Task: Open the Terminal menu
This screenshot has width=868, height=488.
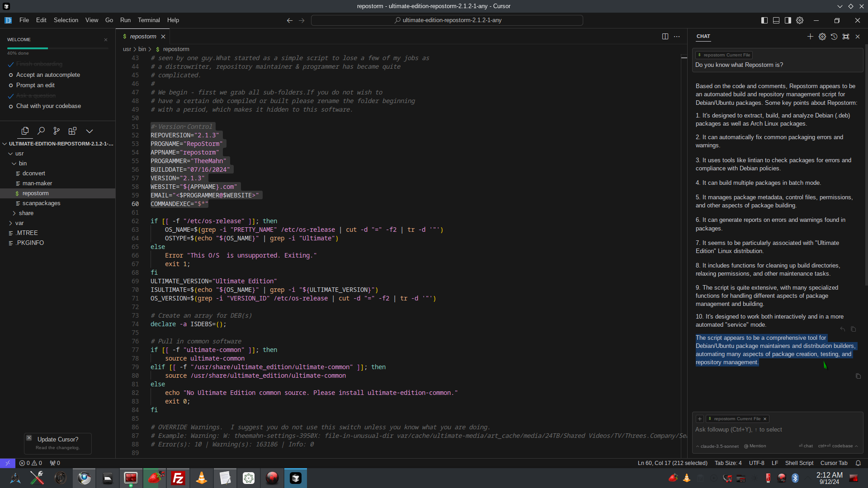Action: pos(149,20)
